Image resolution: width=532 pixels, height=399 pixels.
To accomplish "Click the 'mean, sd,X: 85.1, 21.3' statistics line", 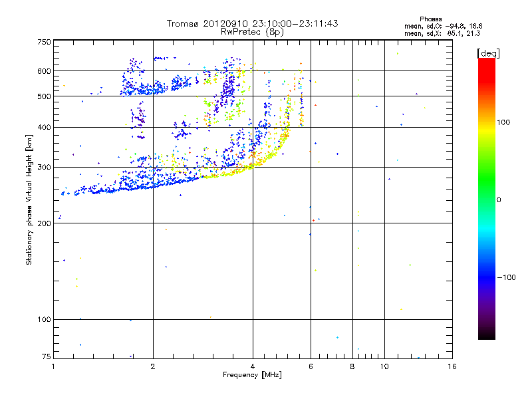I will click(442, 33).
